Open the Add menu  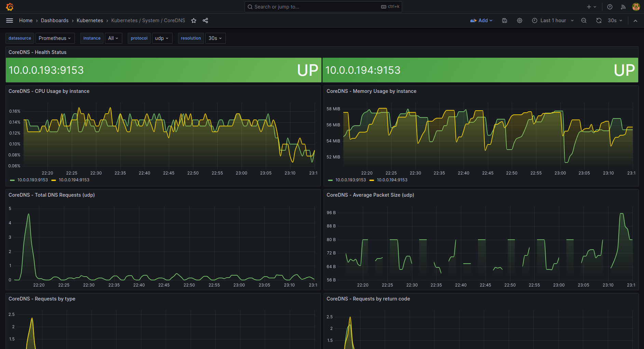481,20
